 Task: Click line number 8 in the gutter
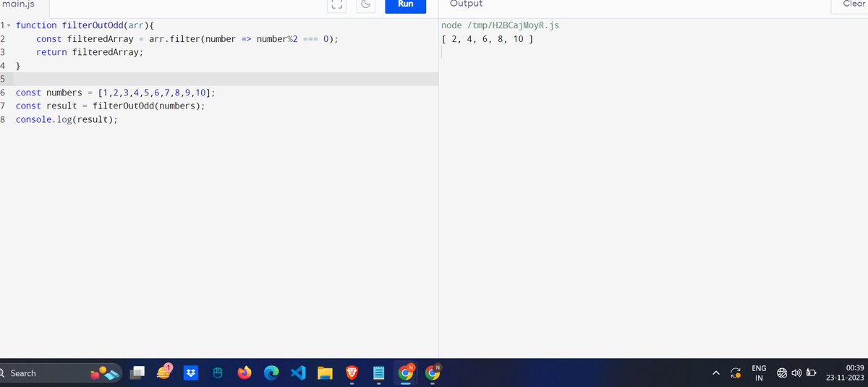click(3, 119)
